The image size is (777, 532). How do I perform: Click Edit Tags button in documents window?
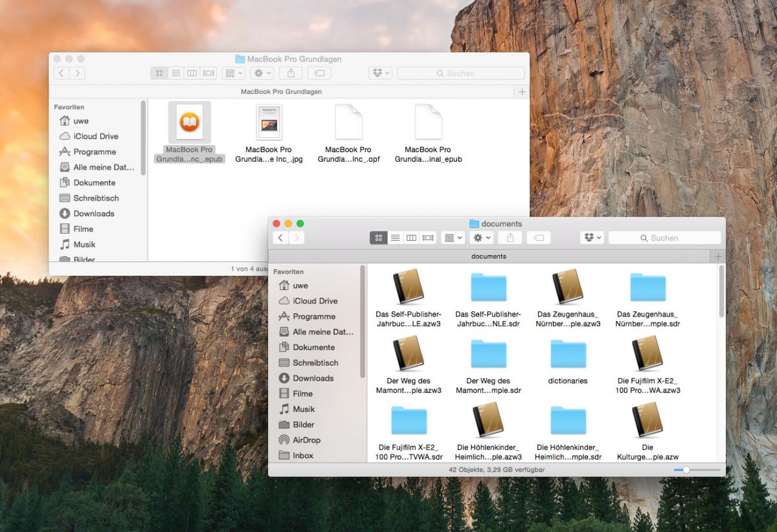tap(538, 238)
